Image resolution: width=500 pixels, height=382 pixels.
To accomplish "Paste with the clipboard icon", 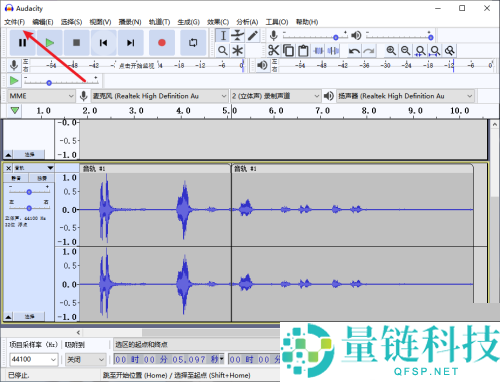I will (x=303, y=51).
